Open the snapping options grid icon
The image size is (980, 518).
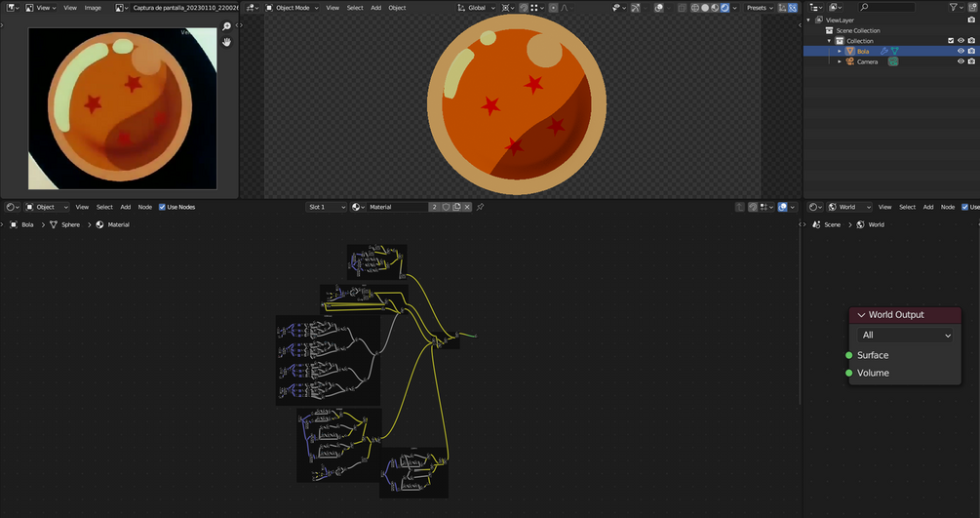tap(536, 8)
